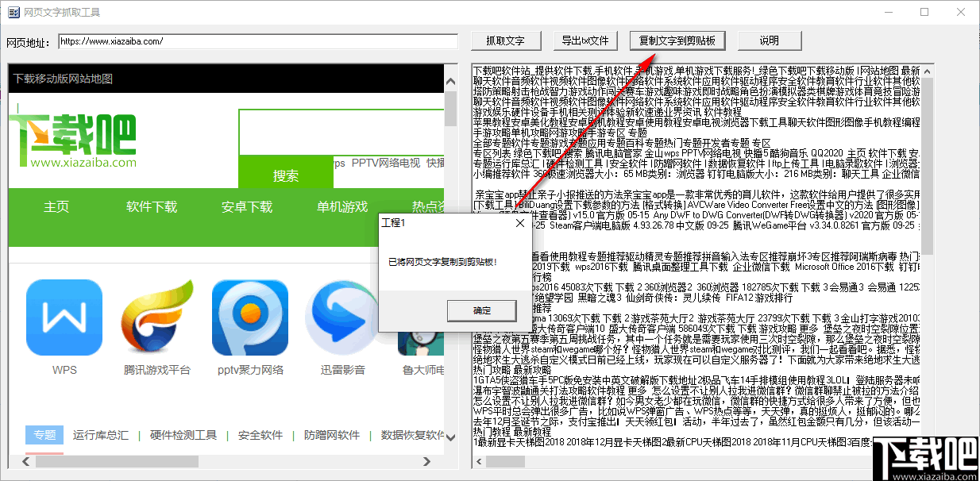
Task: Focus the 网页地址 URL input field
Action: tap(258, 40)
